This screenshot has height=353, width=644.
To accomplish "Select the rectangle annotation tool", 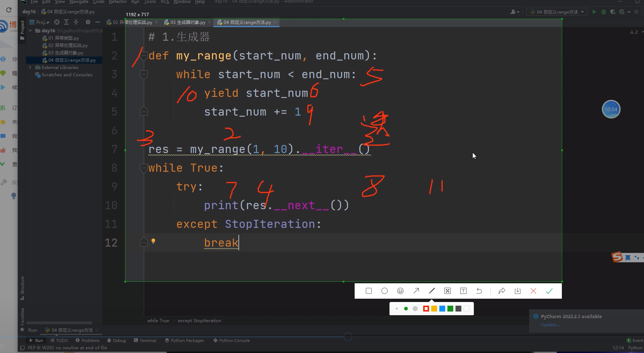I will (x=369, y=291).
